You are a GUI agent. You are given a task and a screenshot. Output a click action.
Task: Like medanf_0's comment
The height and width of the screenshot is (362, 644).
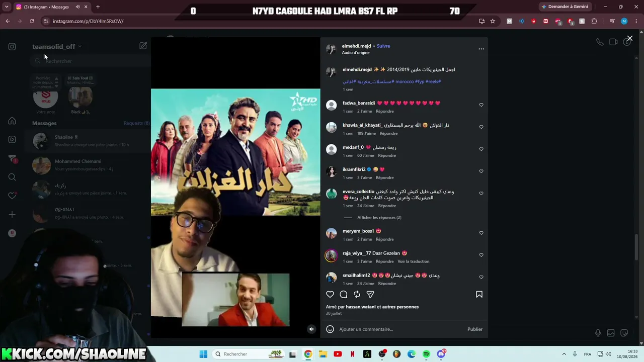[481, 149]
